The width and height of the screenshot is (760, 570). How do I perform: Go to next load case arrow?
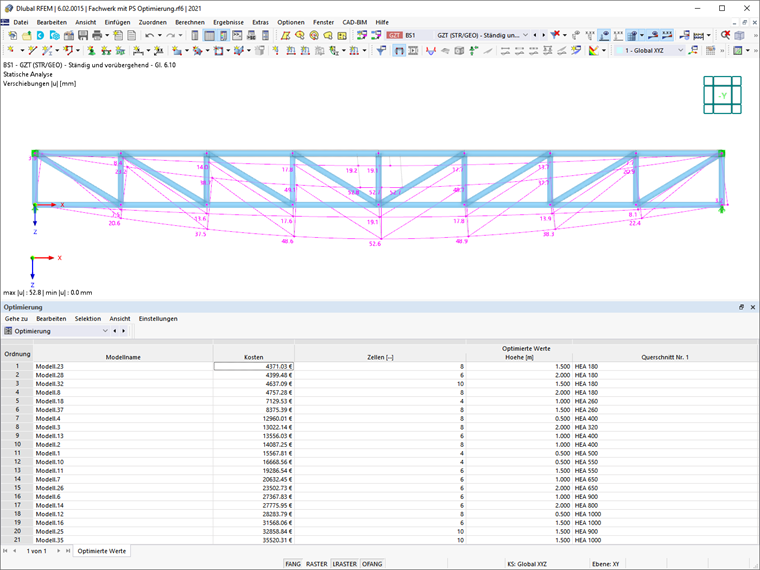click(x=543, y=35)
